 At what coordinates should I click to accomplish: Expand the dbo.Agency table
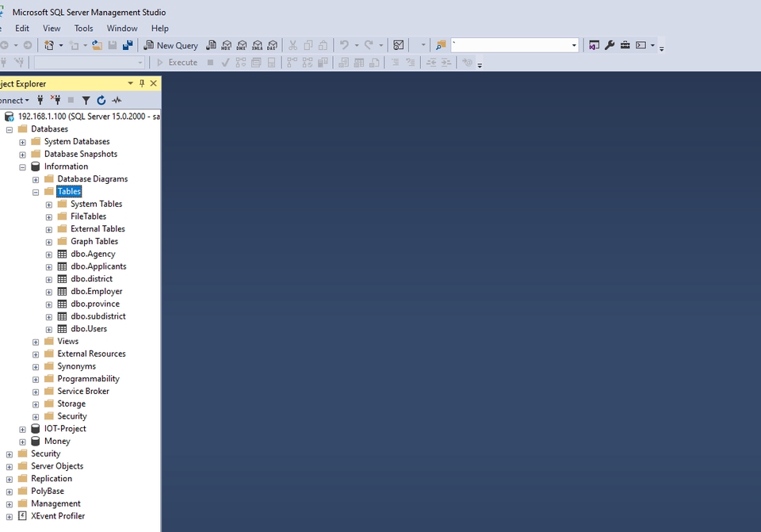(x=48, y=255)
